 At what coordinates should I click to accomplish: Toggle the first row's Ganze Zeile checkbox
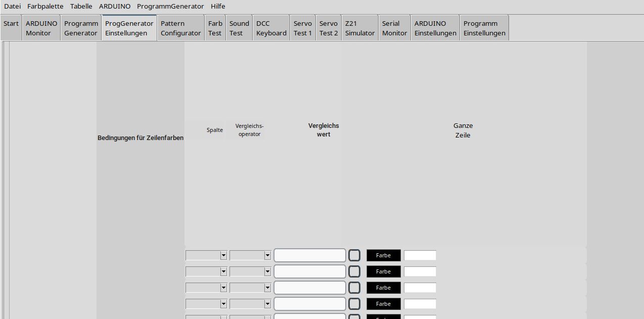pos(354,255)
